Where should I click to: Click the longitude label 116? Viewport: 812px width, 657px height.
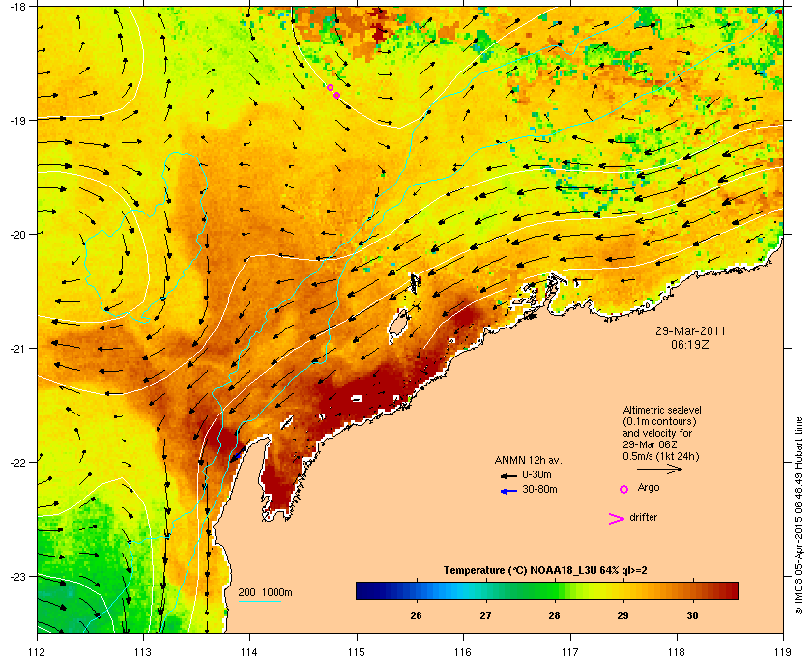coord(463,651)
